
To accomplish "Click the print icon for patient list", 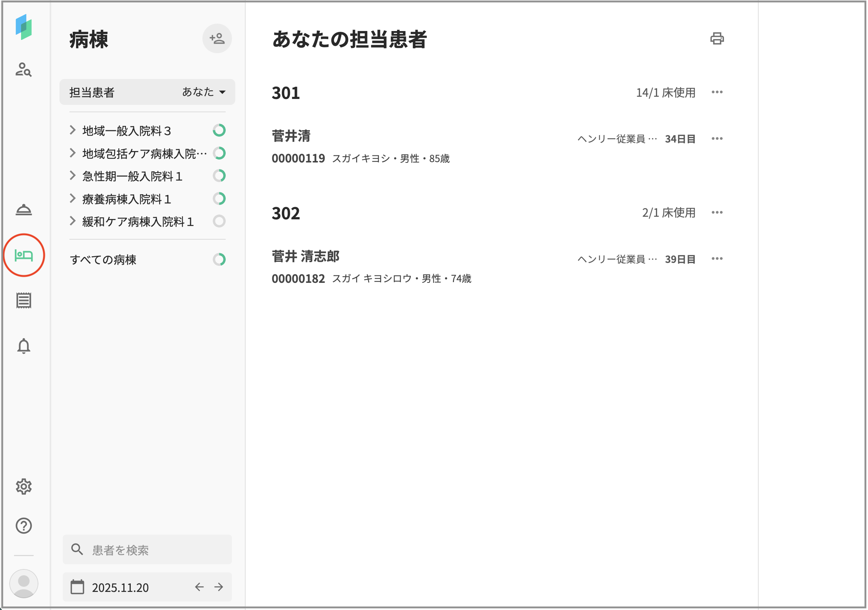I will pos(717,38).
